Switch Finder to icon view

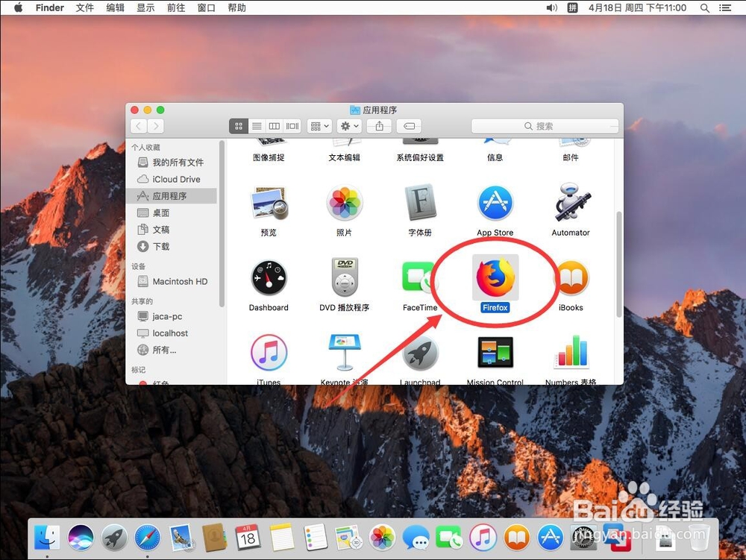(239, 126)
